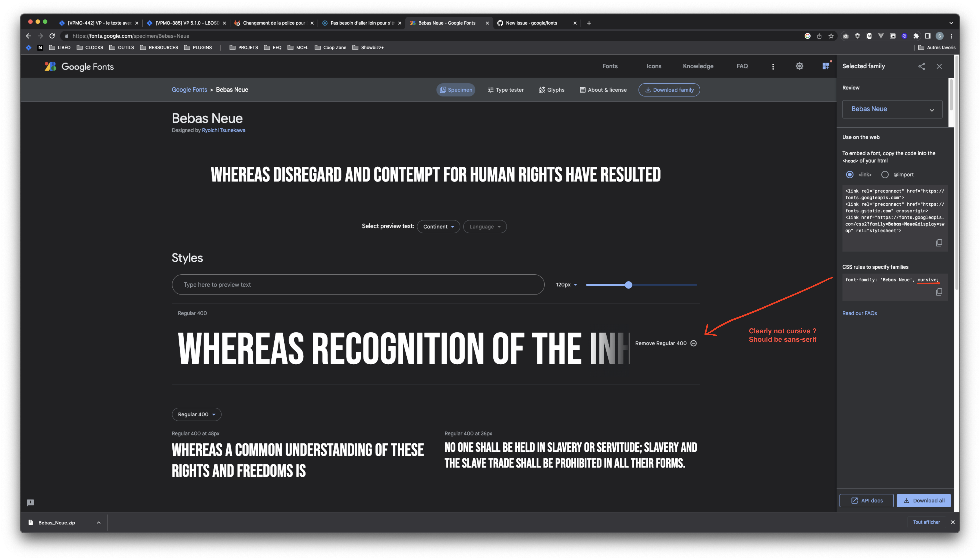Open Chrome's three-dot menu
Image resolution: width=980 pixels, height=560 pixels.
952,36
